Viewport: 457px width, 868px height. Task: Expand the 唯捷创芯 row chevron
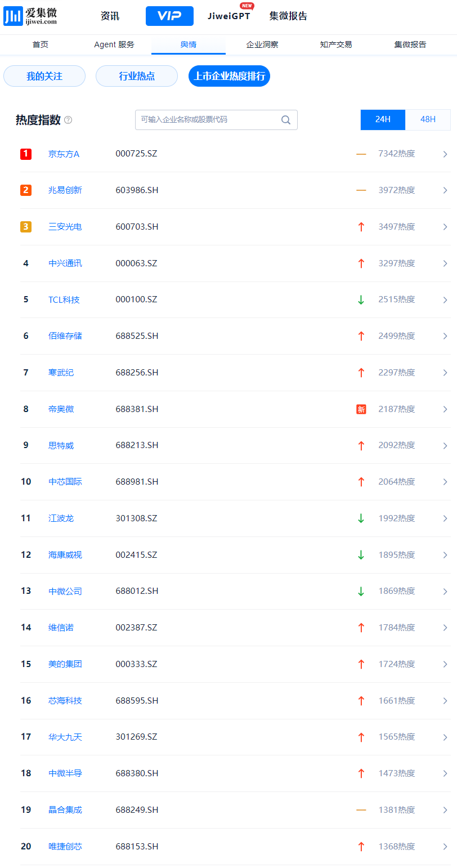tap(445, 847)
